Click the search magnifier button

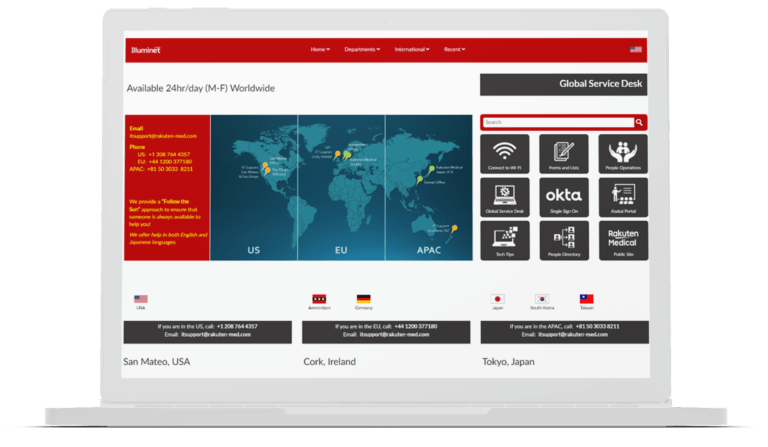click(639, 122)
